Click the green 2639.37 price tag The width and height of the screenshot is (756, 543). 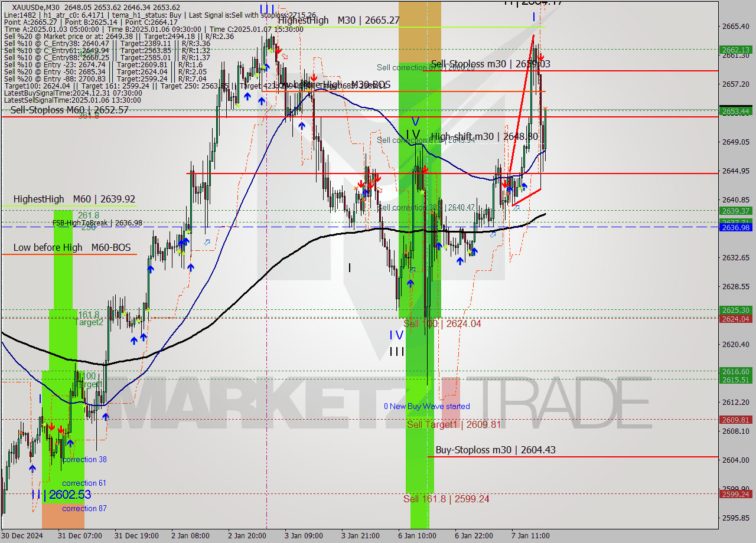(x=735, y=211)
